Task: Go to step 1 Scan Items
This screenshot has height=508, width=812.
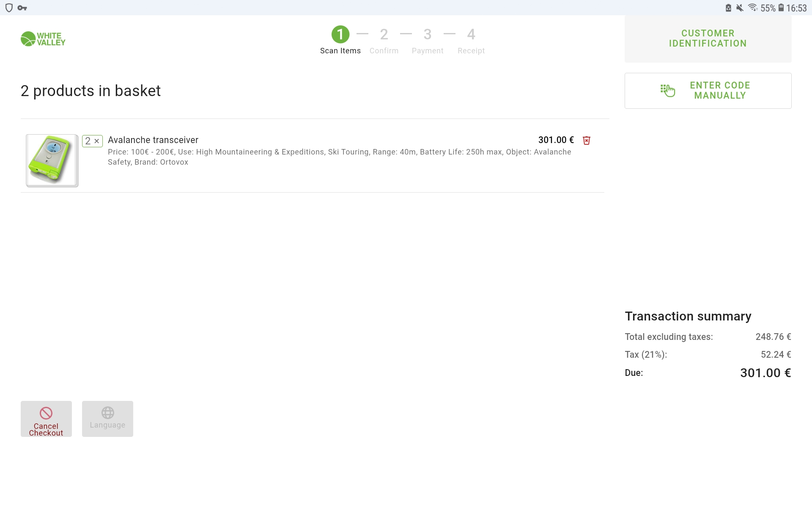Action: click(x=340, y=35)
